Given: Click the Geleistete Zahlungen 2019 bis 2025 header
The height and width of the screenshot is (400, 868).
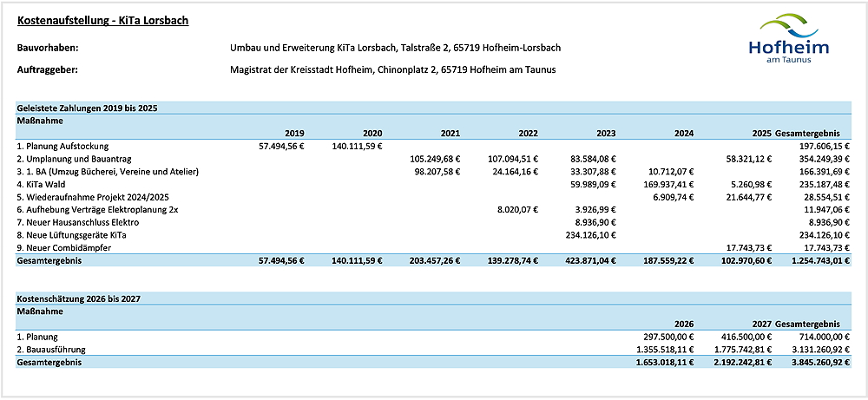Looking at the screenshot, I should (87, 108).
